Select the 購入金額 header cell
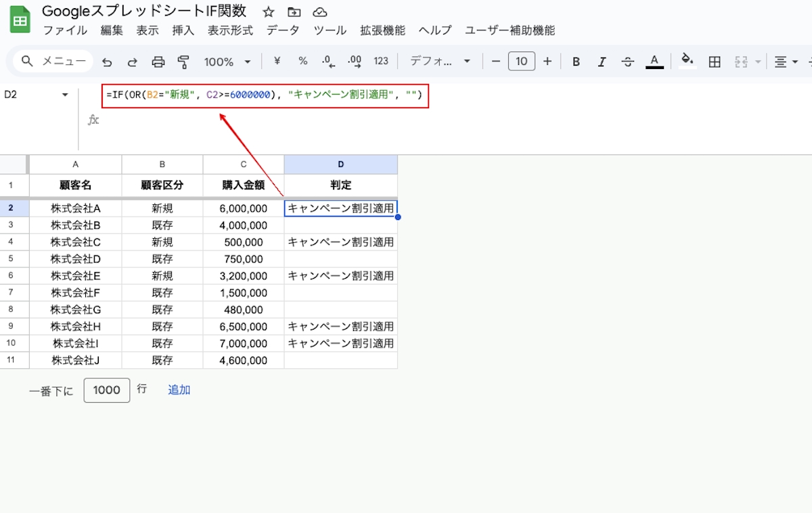This screenshot has height=513, width=812. pyautogui.click(x=244, y=185)
